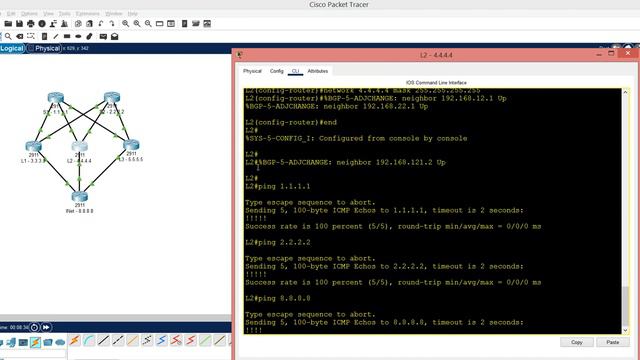Select the S2 - 2.2.2.2 router
The image size is (640, 360).
click(112, 97)
